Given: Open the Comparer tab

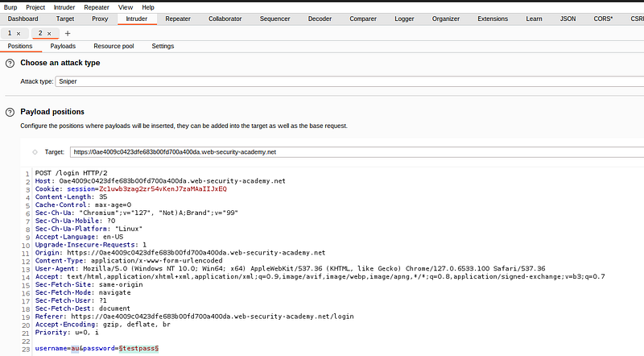Looking at the screenshot, I should tap(363, 19).
